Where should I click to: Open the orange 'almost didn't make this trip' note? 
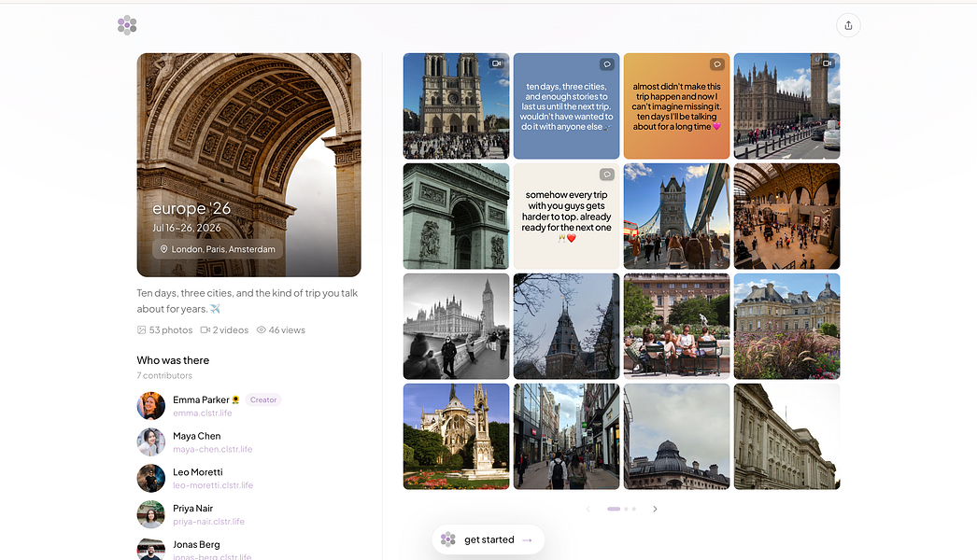point(676,105)
